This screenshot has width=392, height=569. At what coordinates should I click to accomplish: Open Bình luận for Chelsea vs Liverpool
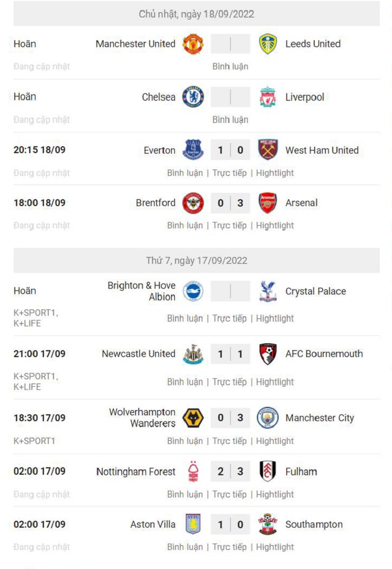pos(230,120)
